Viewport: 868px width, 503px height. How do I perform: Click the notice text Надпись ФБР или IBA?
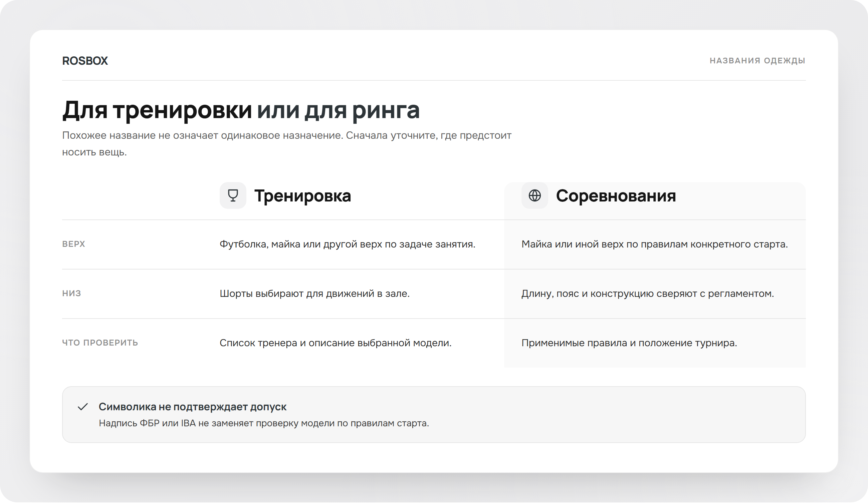pos(264,423)
